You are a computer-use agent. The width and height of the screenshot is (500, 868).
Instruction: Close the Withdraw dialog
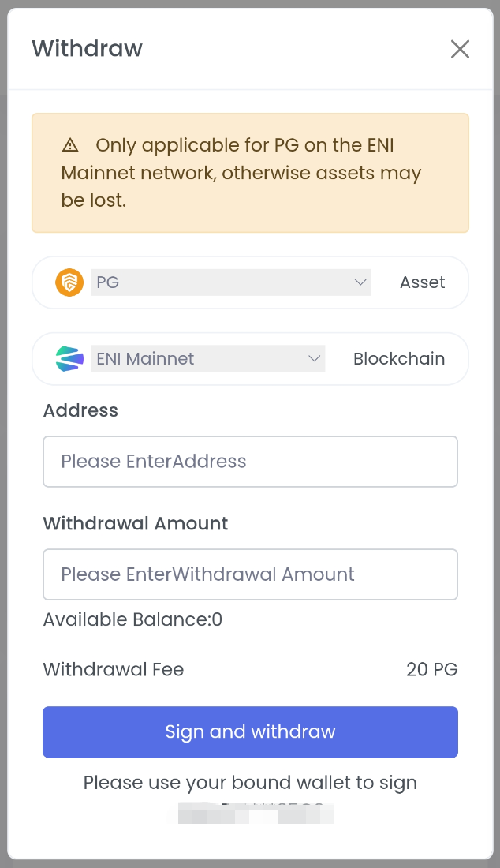(460, 49)
